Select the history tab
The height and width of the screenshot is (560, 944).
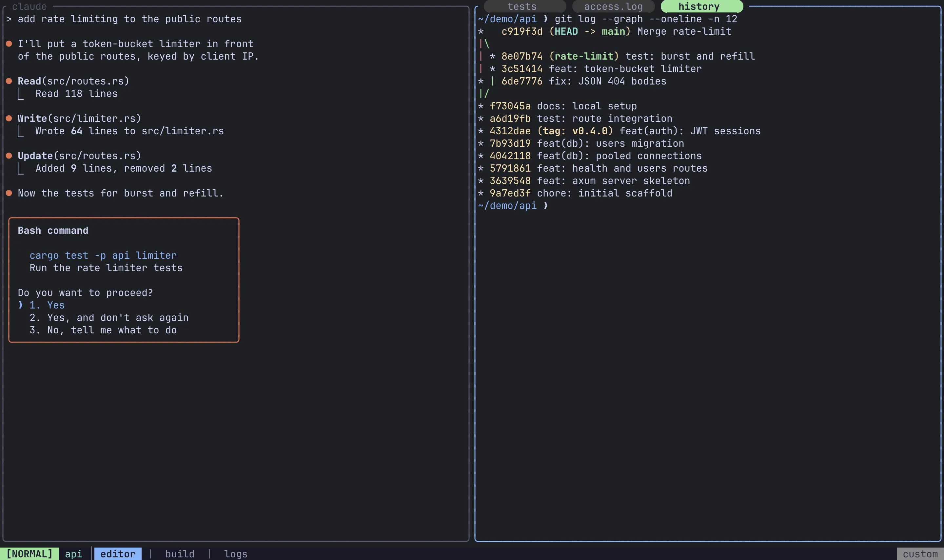point(702,7)
